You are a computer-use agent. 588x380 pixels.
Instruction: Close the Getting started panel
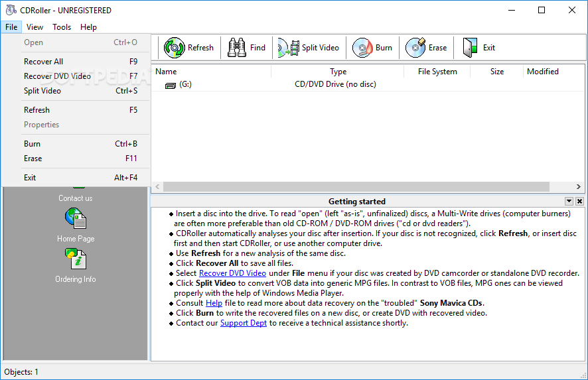pyautogui.click(x=579, y=201)
